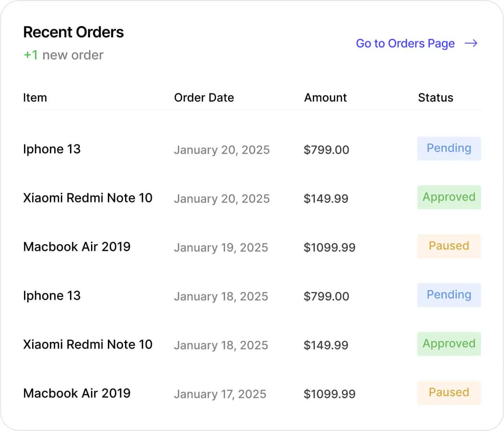504x431 pixels.
Task: Open the Iphone 13 order from January 18
Action: [x=52, y=296]
